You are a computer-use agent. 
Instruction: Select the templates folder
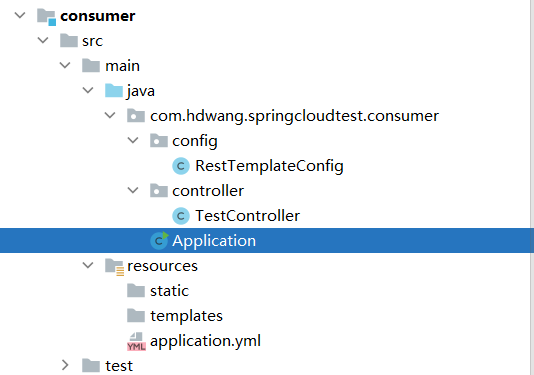[186, 316]
